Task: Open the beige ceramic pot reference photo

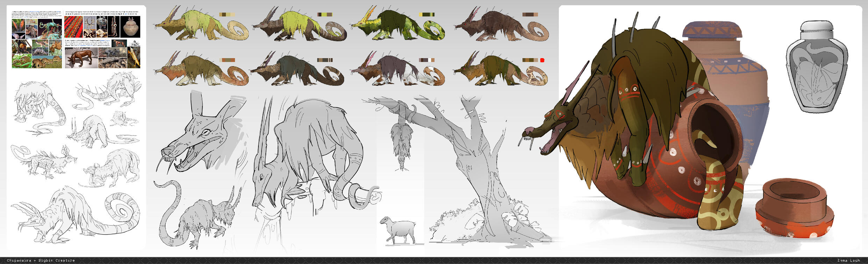Action: pos(130,27)
